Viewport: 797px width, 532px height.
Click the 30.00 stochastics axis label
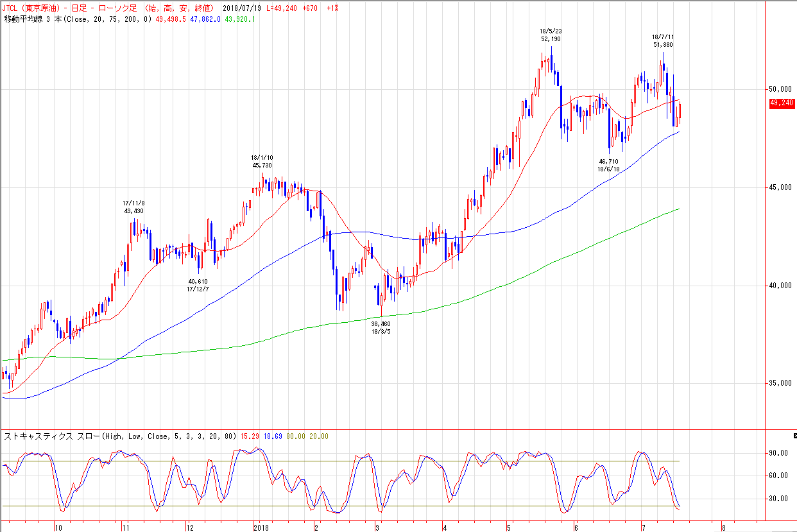coord(777,498)
